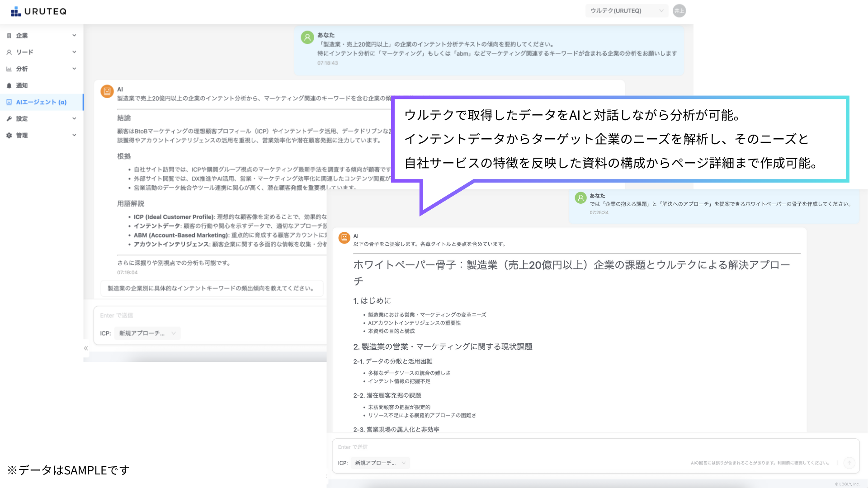Select the AIエージェント robot icon
The height and width of the screenshot is (488, 868).
coord(9,102)
